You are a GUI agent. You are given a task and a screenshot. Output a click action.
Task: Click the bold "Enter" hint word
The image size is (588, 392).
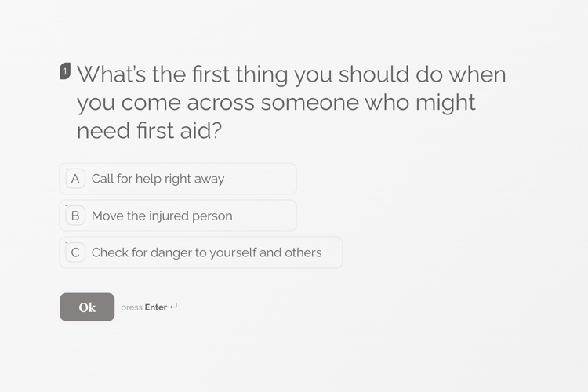pyautogui.click(x=156, y=307)
